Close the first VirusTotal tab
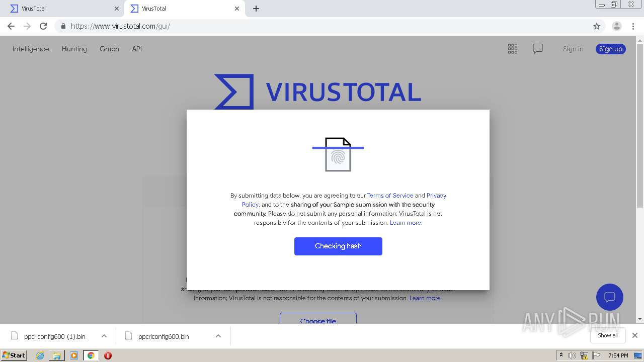The width and height of the screenshot is (644, 362). [x=116, y=9]
